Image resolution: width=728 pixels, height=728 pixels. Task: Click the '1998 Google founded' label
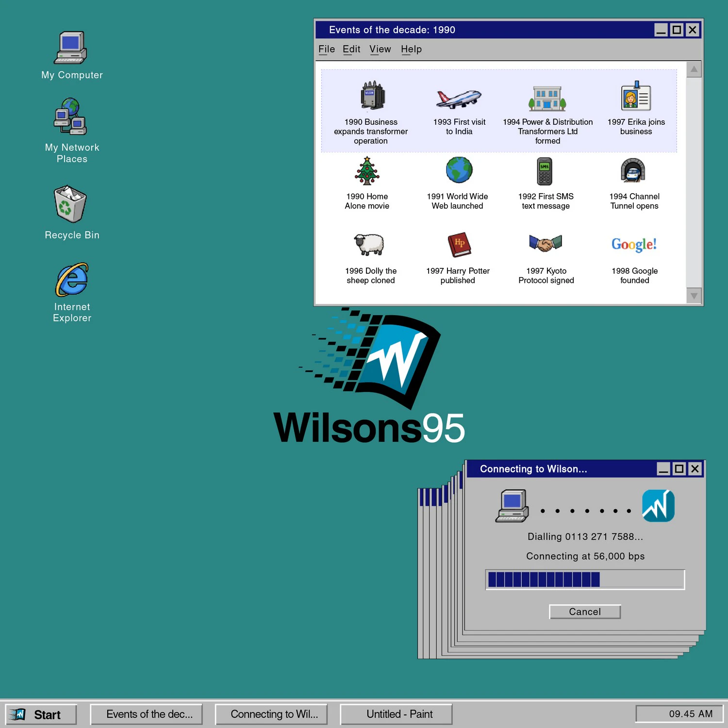point(634,276)
